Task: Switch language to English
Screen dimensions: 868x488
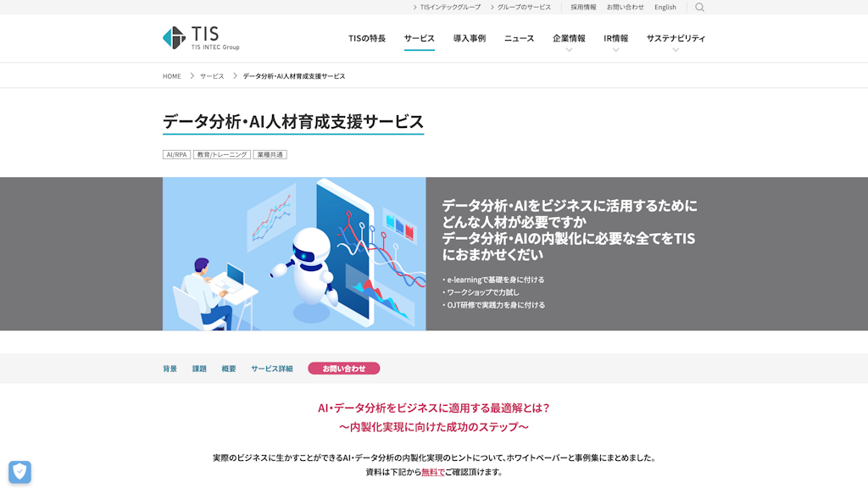Action: (x=665, y=7)
